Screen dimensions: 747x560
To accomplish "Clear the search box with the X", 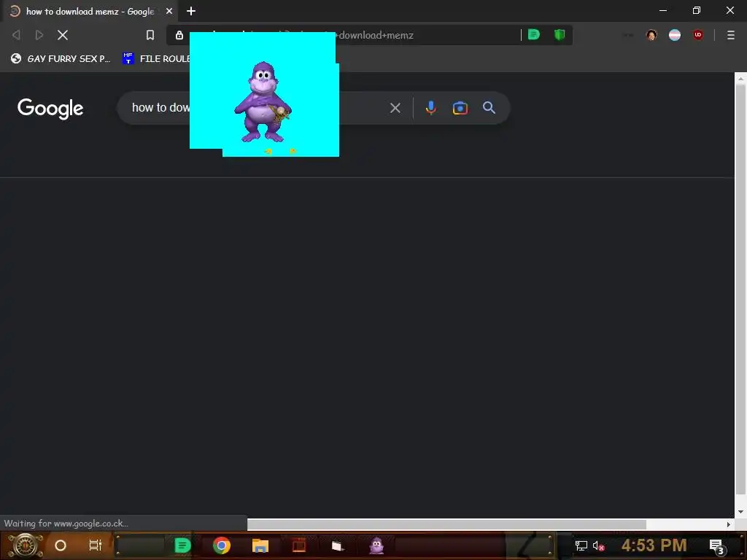I will tap(395, 108).
